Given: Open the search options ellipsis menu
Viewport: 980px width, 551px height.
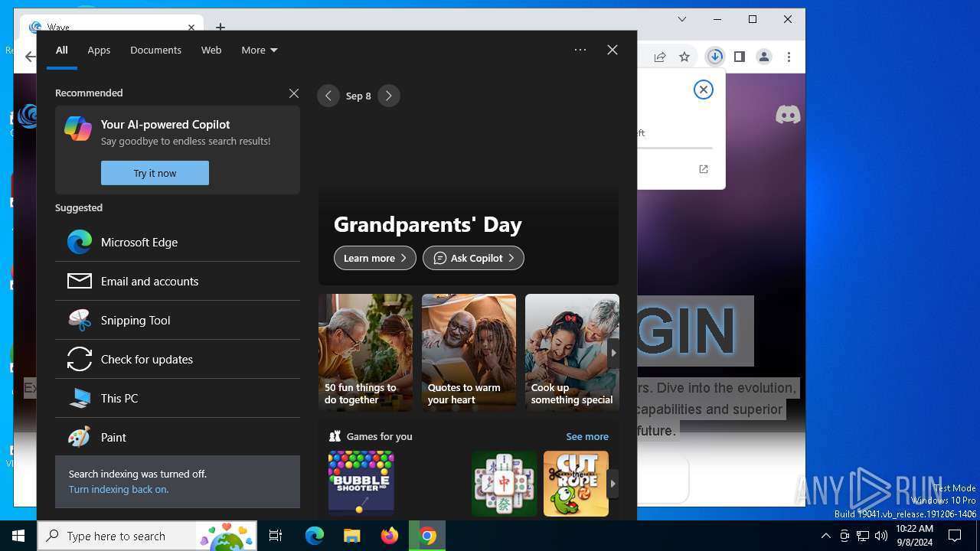Looking at the screenshot, I should tap(580, 50).
